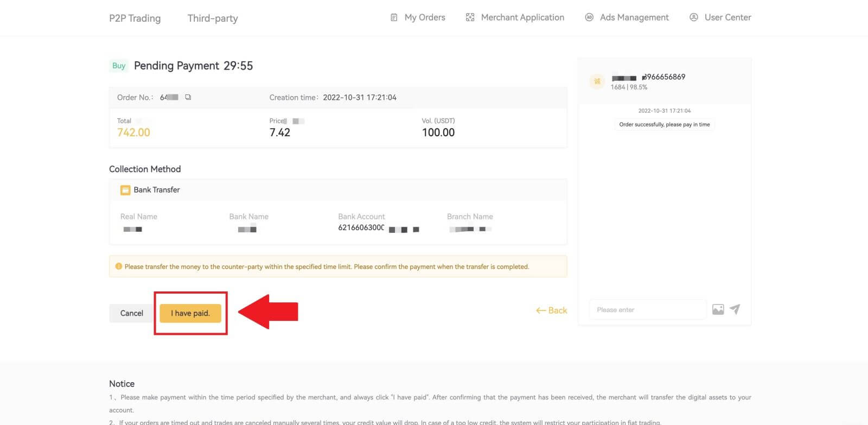Click the yellow Bank Transfer card icon
The width and height of the screenshot is (868, 425).
click(x=125, y=190)
